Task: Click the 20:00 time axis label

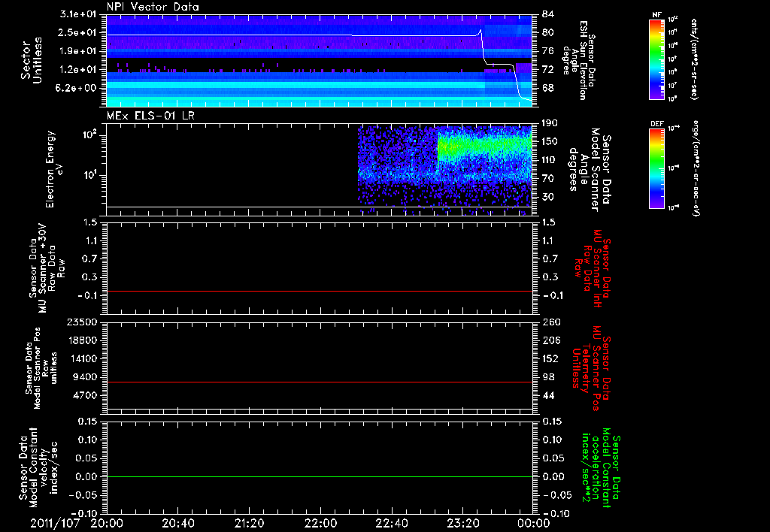Action: pos(107,523)
